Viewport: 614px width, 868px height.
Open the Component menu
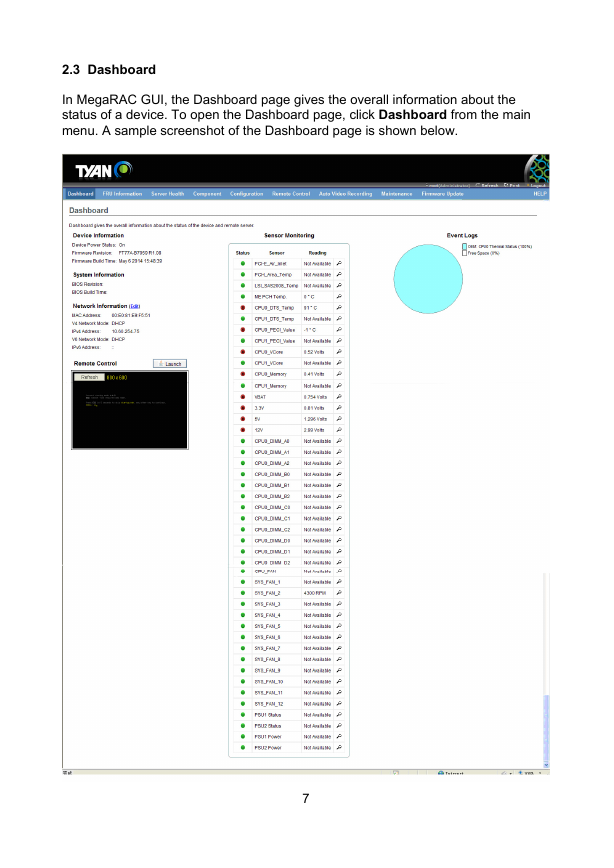click(x=207, y=194)
